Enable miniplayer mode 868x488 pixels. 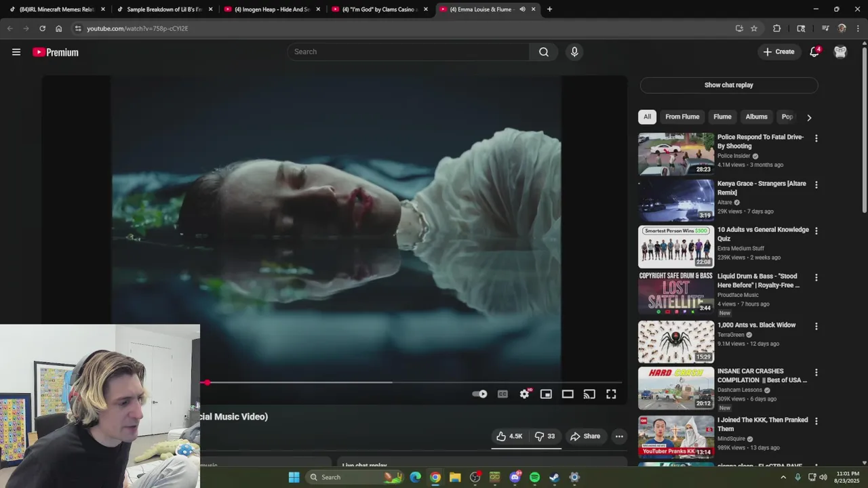[546, 394]
